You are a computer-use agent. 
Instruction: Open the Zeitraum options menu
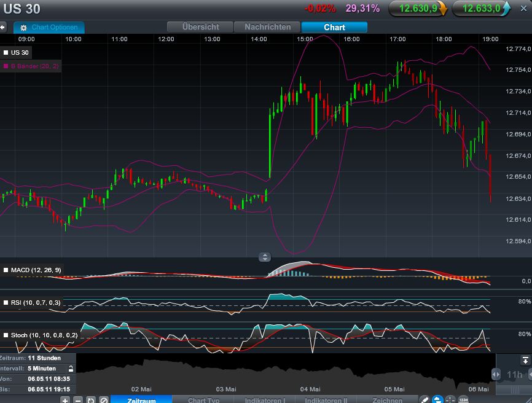[141, 400]
